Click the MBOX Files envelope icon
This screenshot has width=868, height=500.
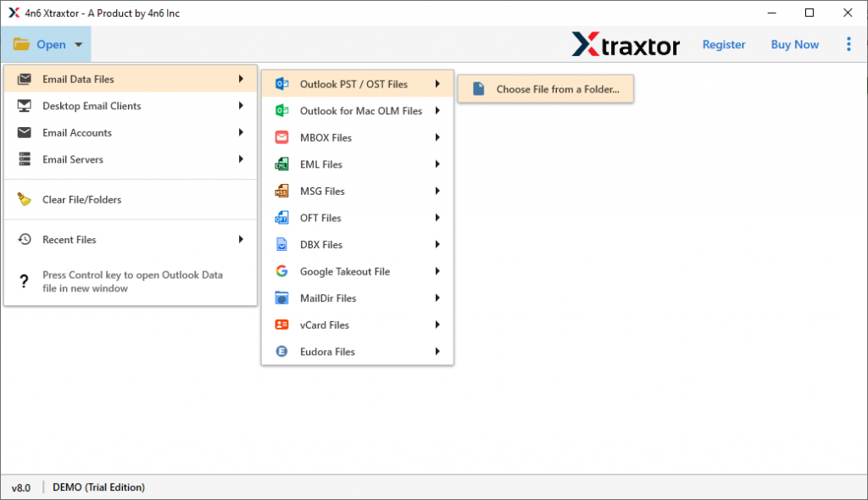tap(281, 137)
